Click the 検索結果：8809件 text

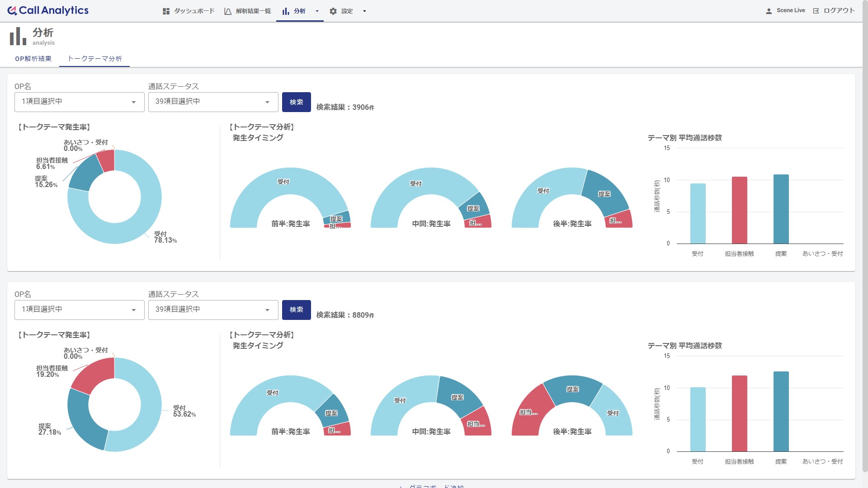[345, 315]
